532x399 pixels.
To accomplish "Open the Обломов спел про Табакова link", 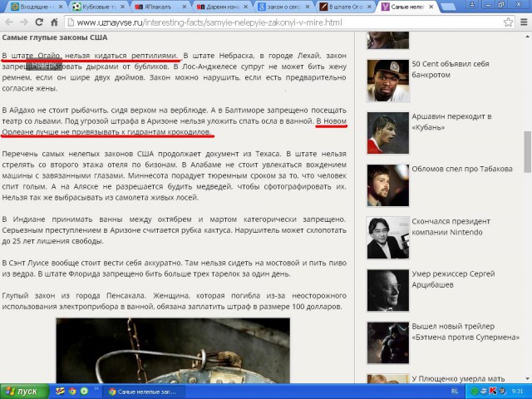I will [462, 169].
